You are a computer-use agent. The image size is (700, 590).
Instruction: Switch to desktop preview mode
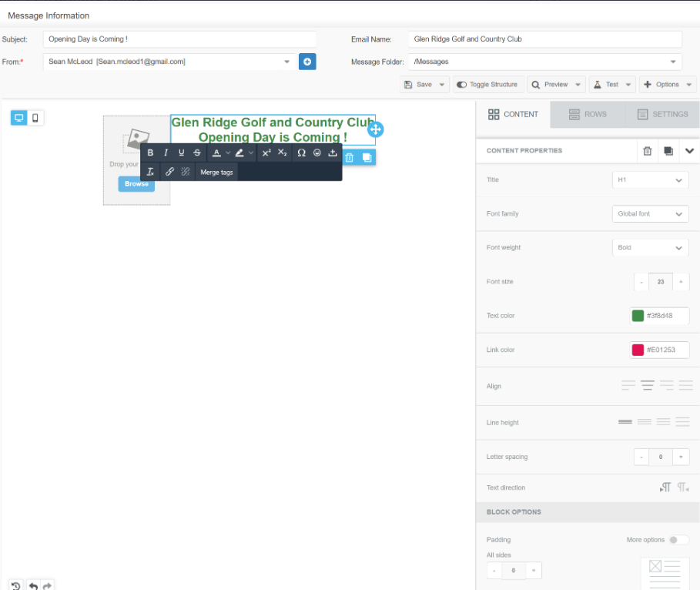click(18, 118)
